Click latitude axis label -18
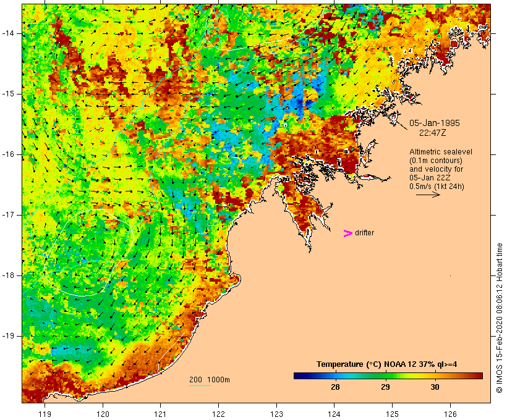This screenshot has height=420, width=507. pyautogui.click(x=8, y=275)
